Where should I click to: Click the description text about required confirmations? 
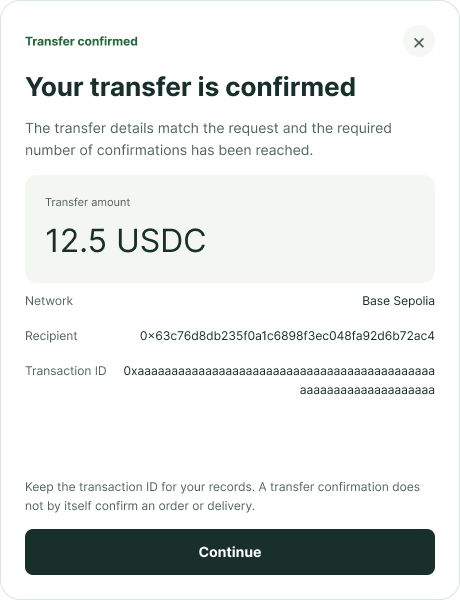[x=208, y=139]
